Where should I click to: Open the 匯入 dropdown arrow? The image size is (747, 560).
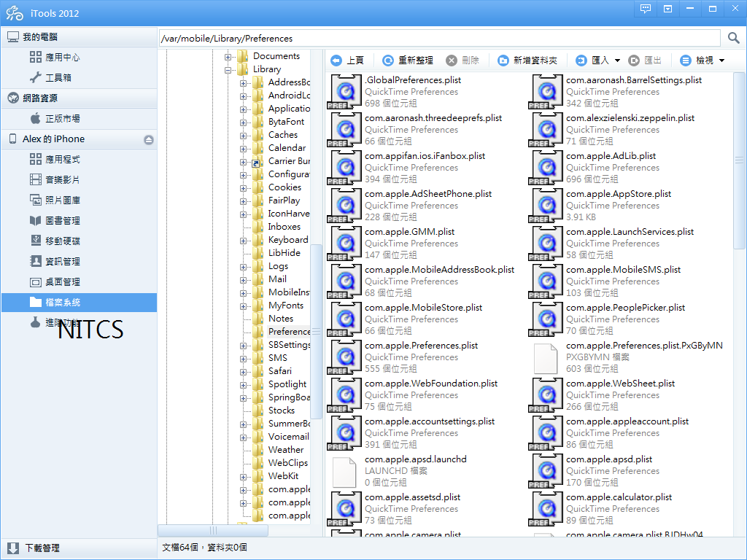click(x=617, y=61)
